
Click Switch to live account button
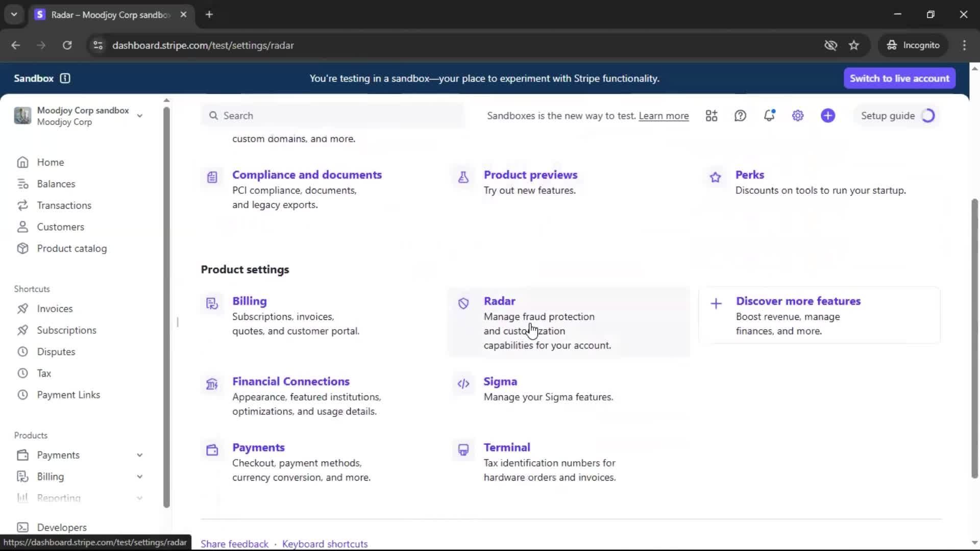(899, 78)
